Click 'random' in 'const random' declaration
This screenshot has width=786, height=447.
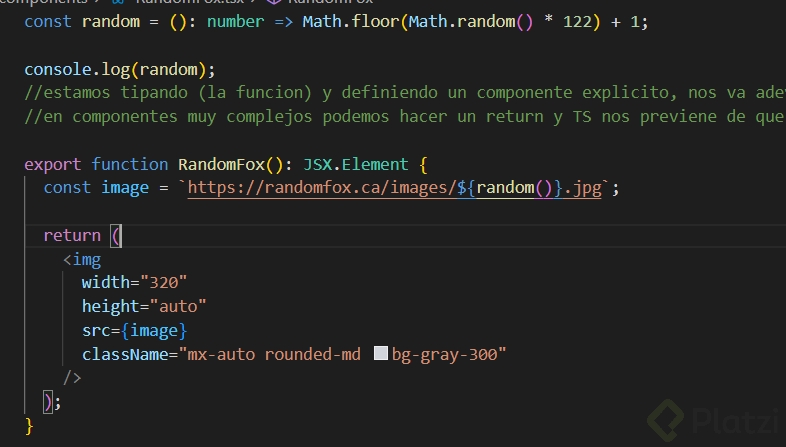pos(111,22)
